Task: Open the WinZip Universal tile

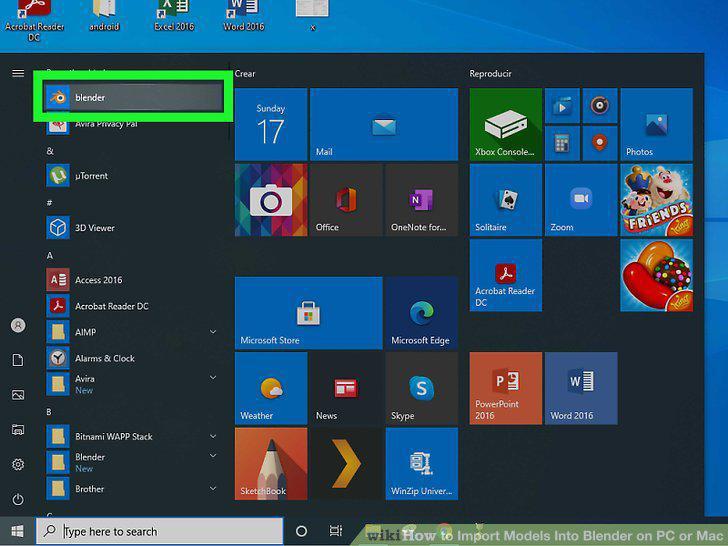Action: pos(422,464)
